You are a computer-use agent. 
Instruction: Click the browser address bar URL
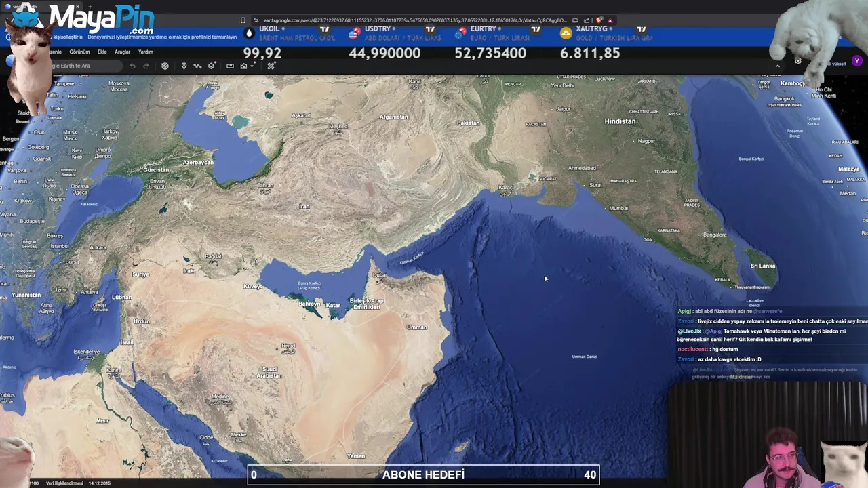[414, 20]
